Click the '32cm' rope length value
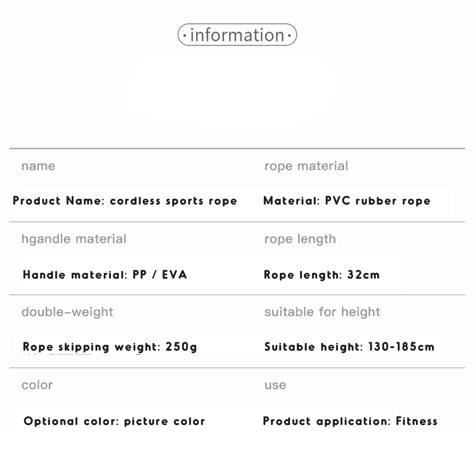 coord(364,275)
